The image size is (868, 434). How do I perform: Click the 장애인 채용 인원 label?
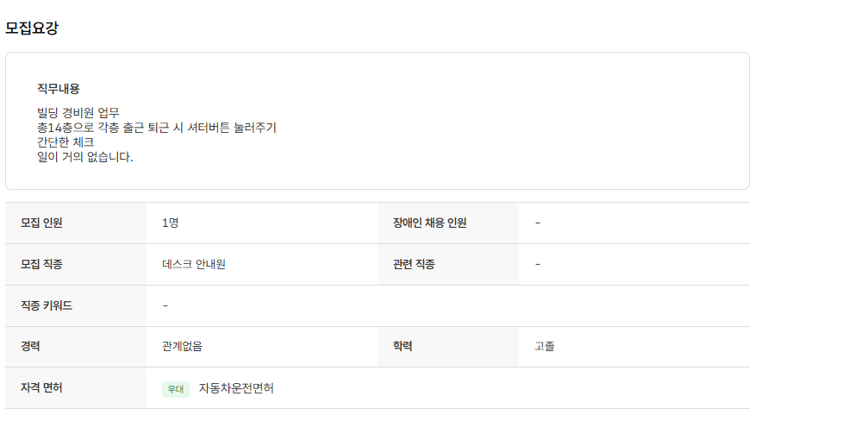click(x=429, y=223)
